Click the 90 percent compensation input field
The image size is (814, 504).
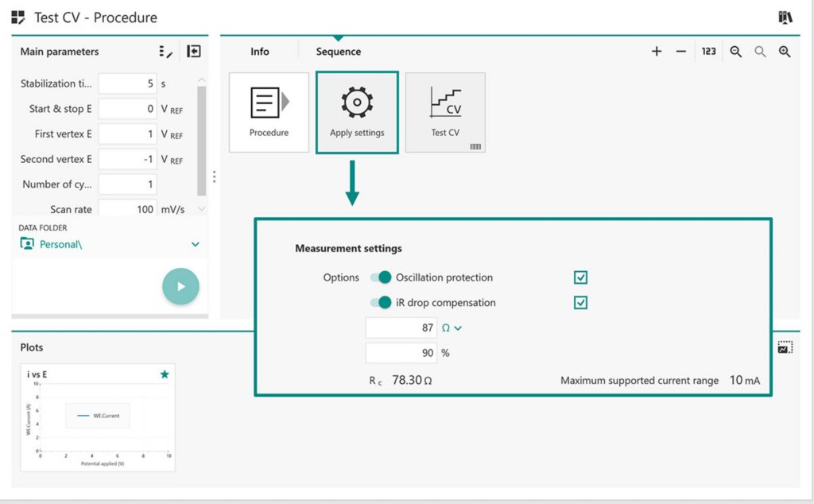click(401, 353)
